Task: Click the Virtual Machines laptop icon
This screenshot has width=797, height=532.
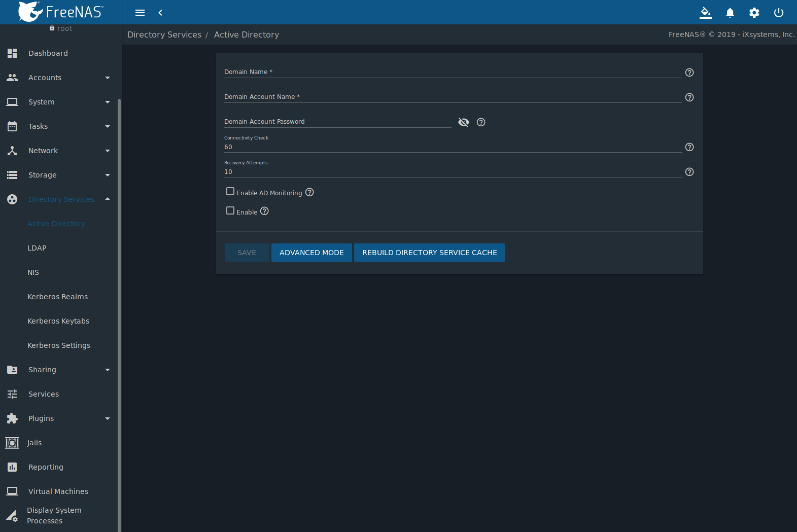Action: [x=12, y=491]
